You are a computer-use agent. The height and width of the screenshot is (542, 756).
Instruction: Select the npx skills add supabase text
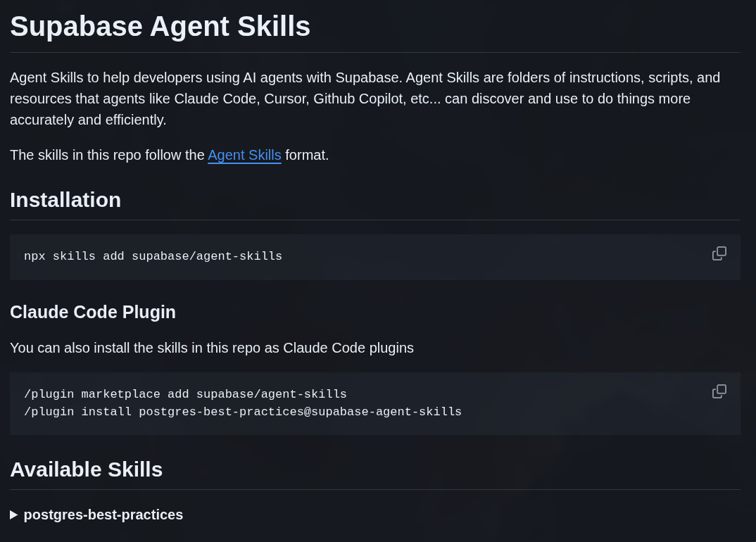[x=153, y=256]
